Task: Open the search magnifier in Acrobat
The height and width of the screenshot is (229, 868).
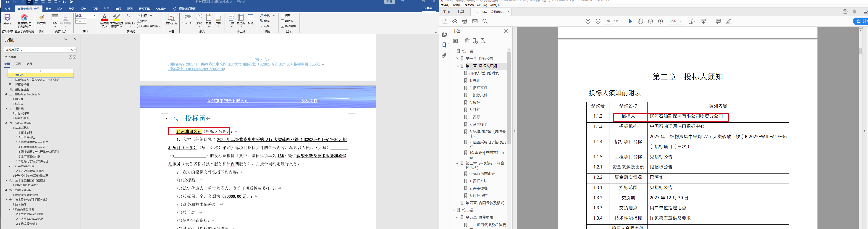Action: 485,21
